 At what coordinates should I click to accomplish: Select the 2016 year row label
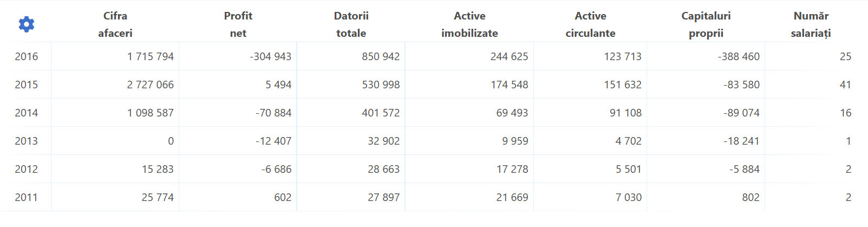click(x=27, y=56)
